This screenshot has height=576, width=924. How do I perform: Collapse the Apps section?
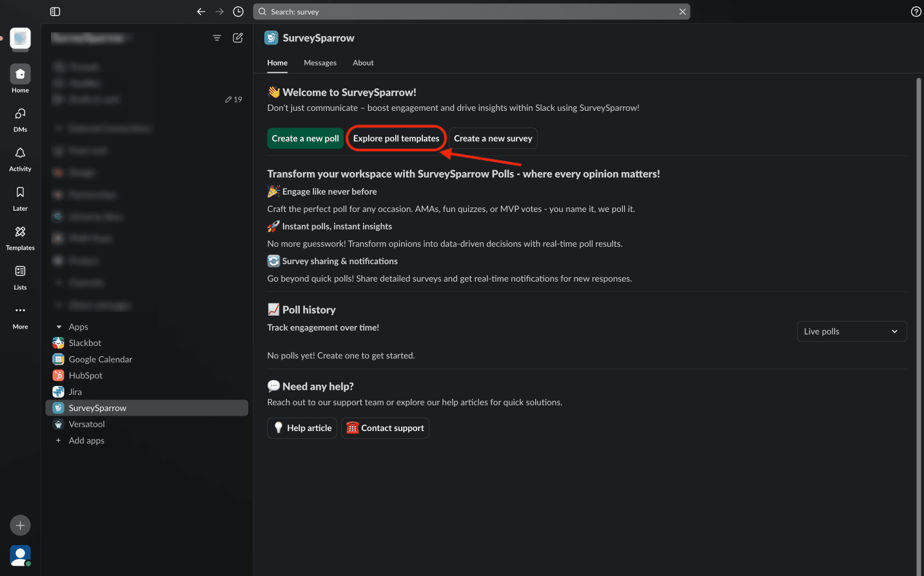[59, 327]
